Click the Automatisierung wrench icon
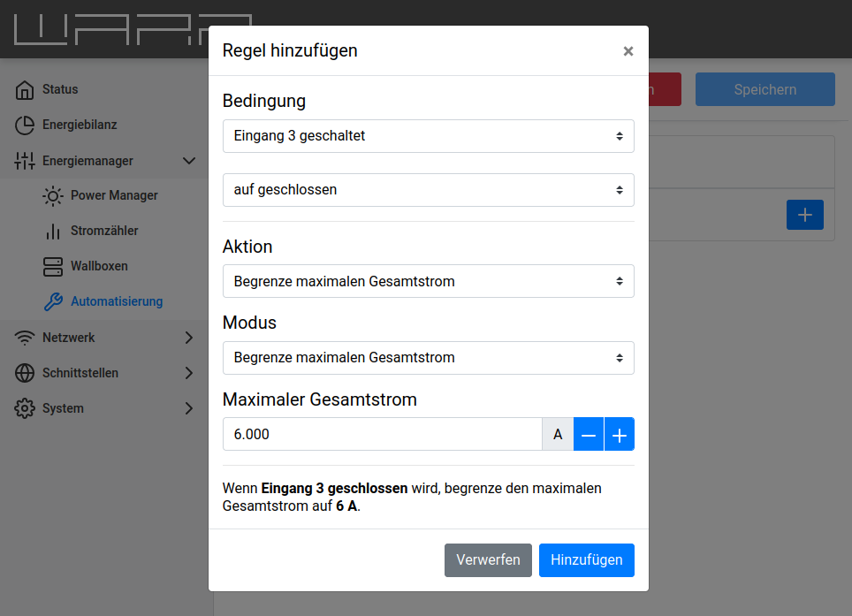Viewport: 852px width, 616px height. coord(53,302)
